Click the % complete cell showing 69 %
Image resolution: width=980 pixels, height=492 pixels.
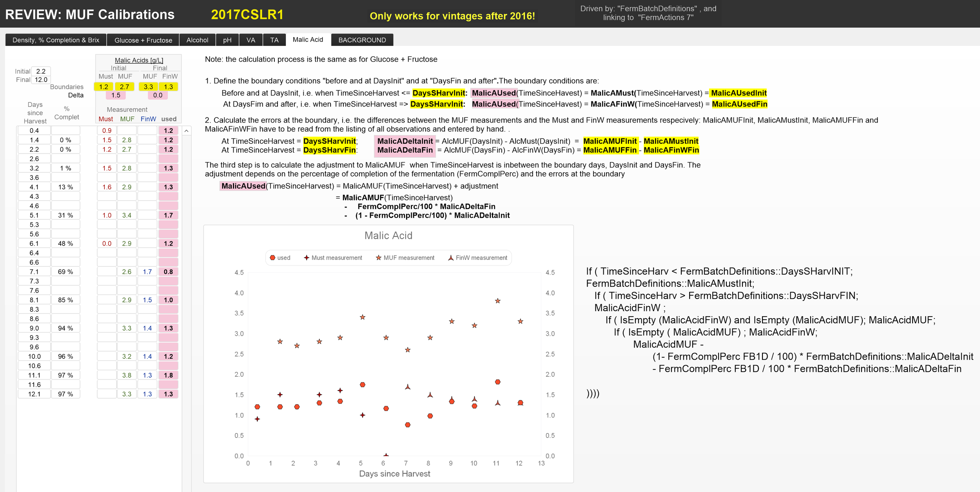tap(65, 272)
